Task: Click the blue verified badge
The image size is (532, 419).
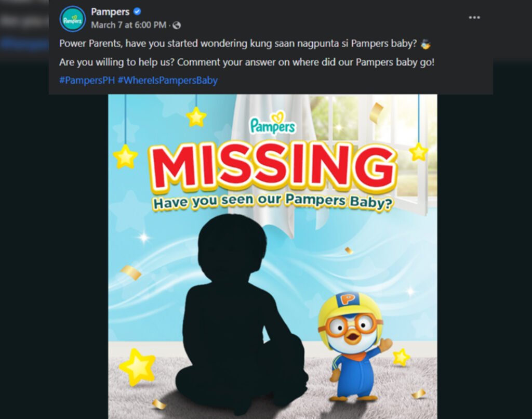Action: pos(137,11)
